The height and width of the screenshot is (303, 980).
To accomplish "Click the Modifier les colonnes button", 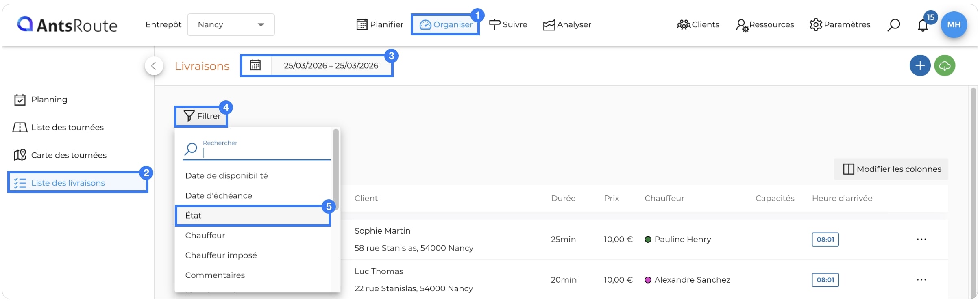I will 891,169.
